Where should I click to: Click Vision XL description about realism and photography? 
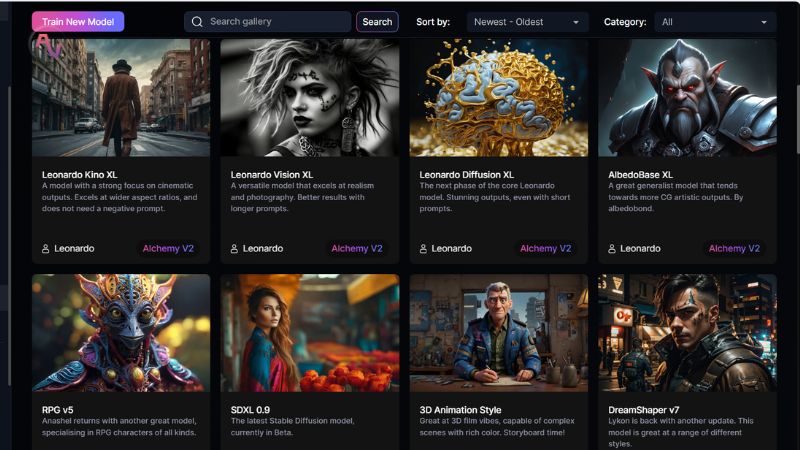click(302, 197)
